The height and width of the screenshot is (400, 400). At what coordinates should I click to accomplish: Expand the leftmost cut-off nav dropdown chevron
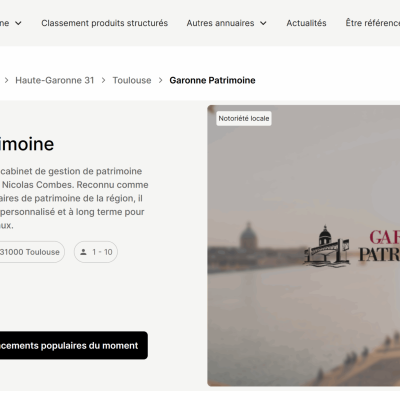(18, 23)
